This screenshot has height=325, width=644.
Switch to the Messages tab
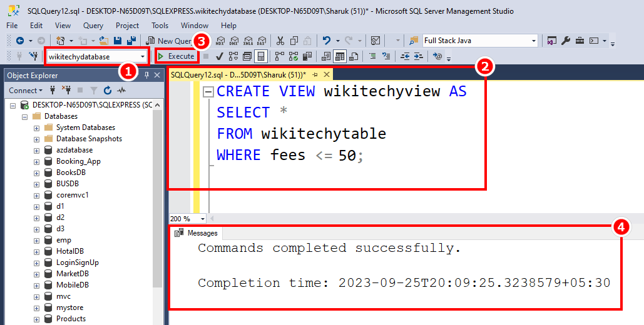[x=197, y=233]
